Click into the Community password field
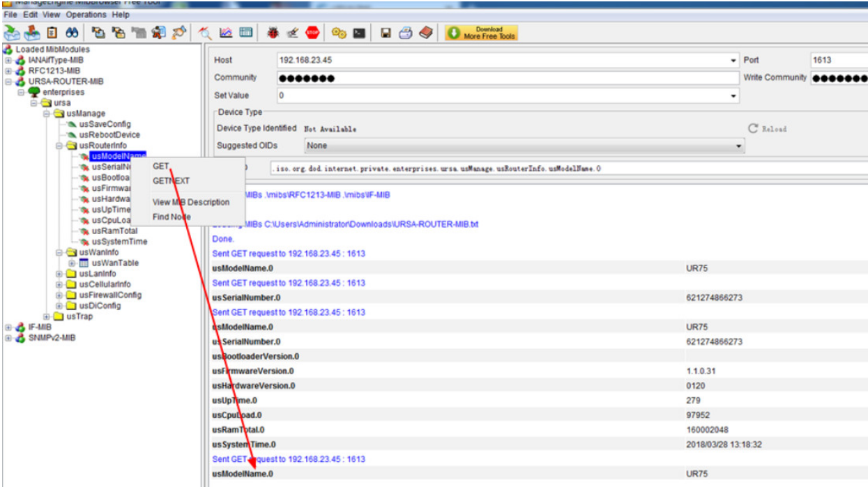The width and height of the screenshot is (868, 494). pos(507,78)
